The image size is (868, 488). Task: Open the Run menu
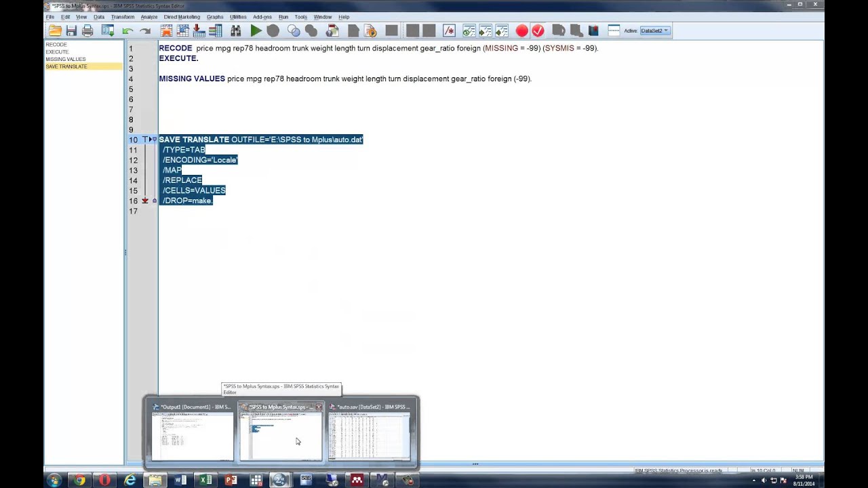coord(283,17)
